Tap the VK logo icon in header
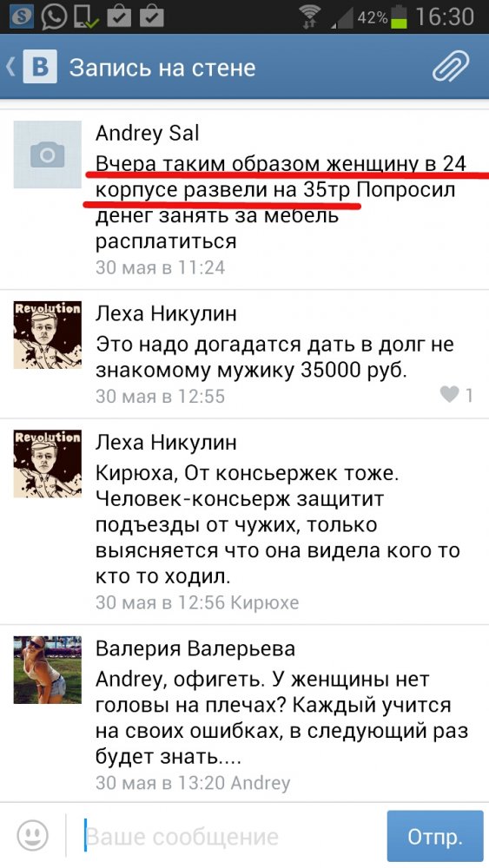Viewport: 489px width, 868px height. pyautogui.click(x=39, y=67)
